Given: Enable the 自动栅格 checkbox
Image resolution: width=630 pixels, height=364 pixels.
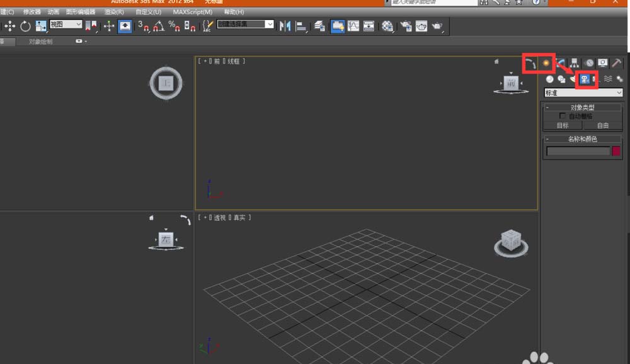Looking at the screenshot, I should (563, 116).
